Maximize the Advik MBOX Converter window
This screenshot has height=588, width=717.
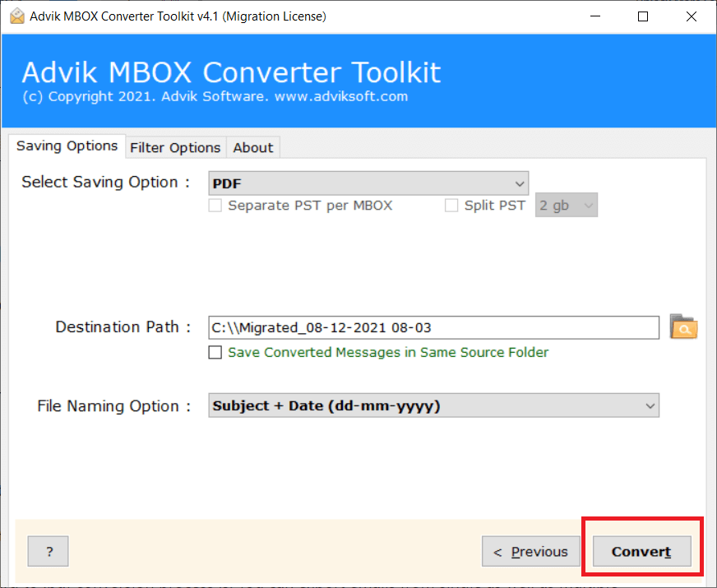643,16
